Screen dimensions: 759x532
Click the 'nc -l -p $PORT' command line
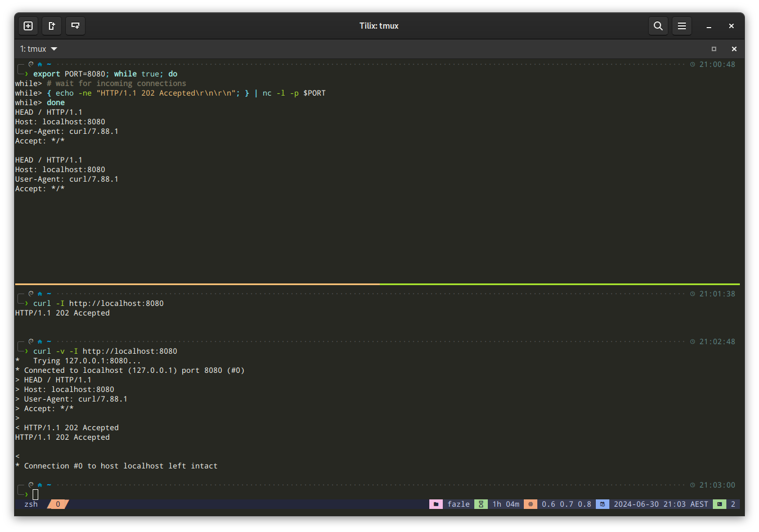(294, 93)
